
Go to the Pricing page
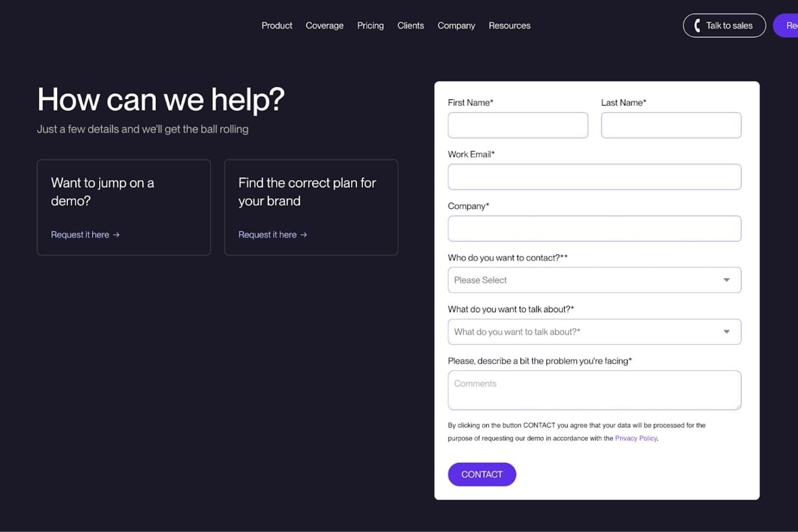(x=370, y=25)
